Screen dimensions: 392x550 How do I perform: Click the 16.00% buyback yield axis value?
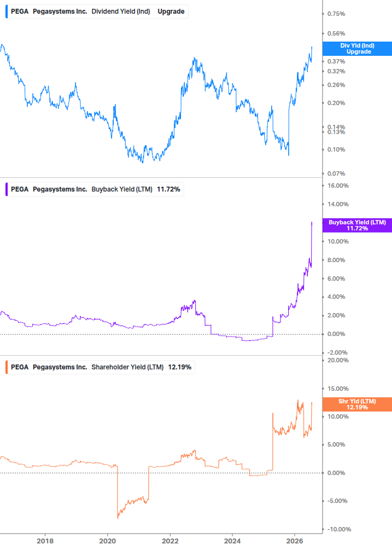(338, 186)
